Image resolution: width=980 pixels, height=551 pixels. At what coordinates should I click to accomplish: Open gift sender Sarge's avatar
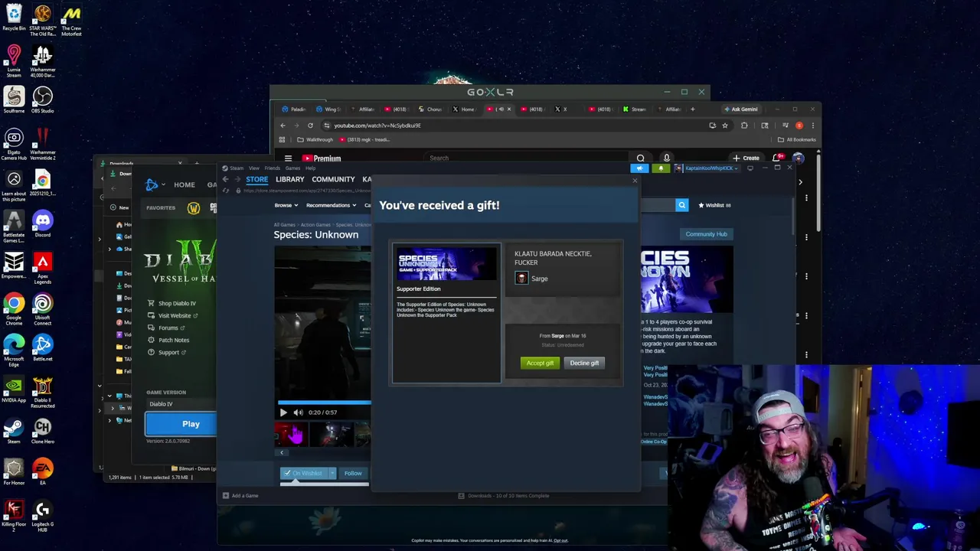[x=521, y=279]
